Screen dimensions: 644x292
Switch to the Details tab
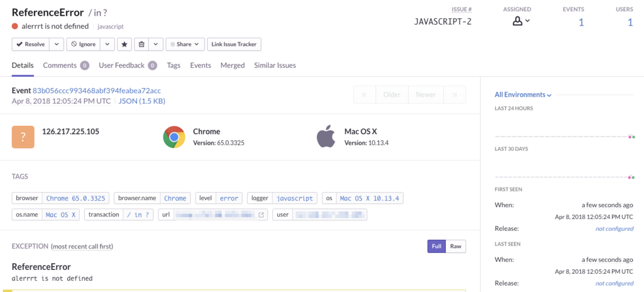23,65
